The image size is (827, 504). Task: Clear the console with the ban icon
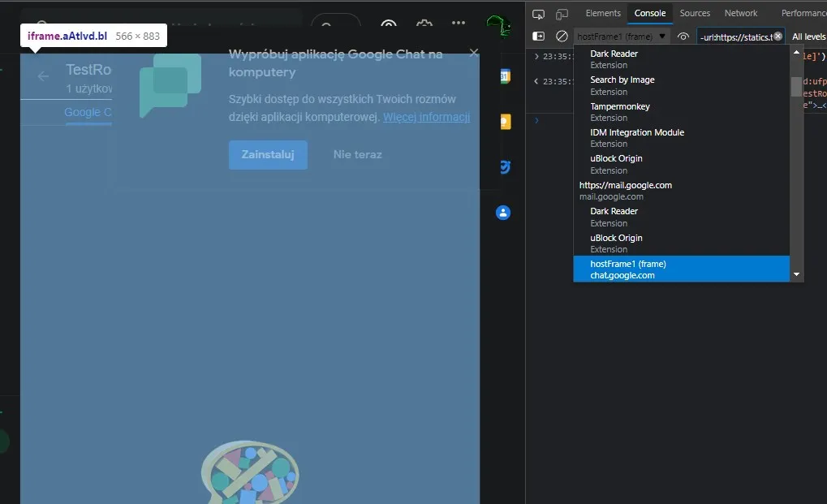pyautogui.click(x=562, y=37)
